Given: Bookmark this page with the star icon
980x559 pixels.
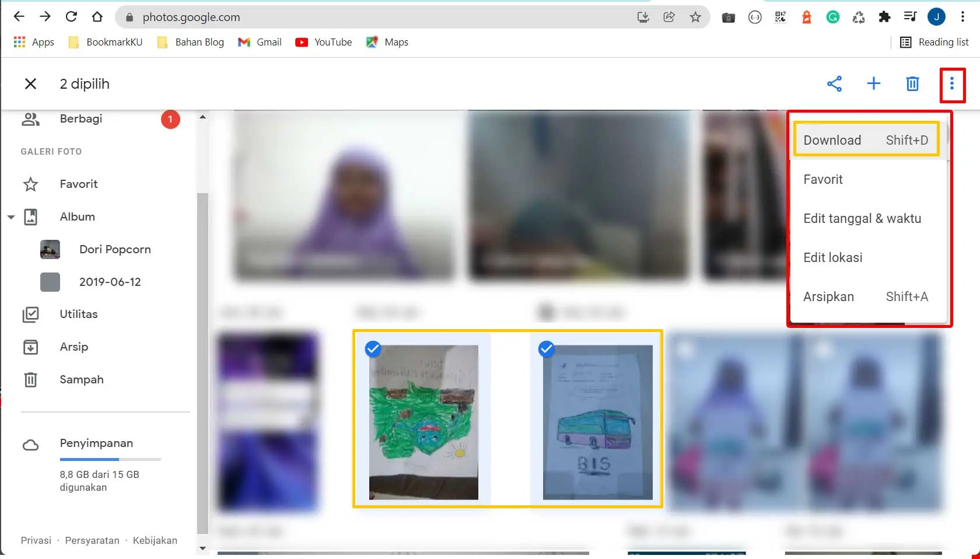Looking at the screenshot, I should coord(695,17).
